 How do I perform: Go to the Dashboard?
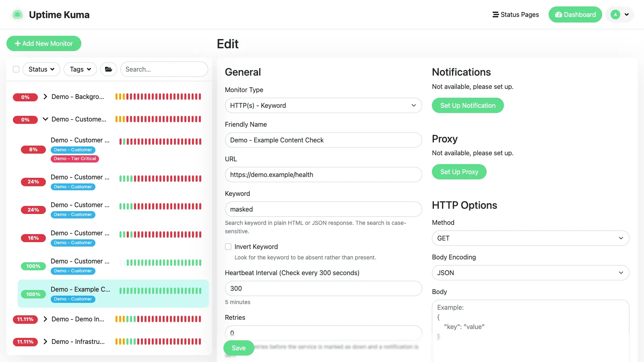coord(575,14)
